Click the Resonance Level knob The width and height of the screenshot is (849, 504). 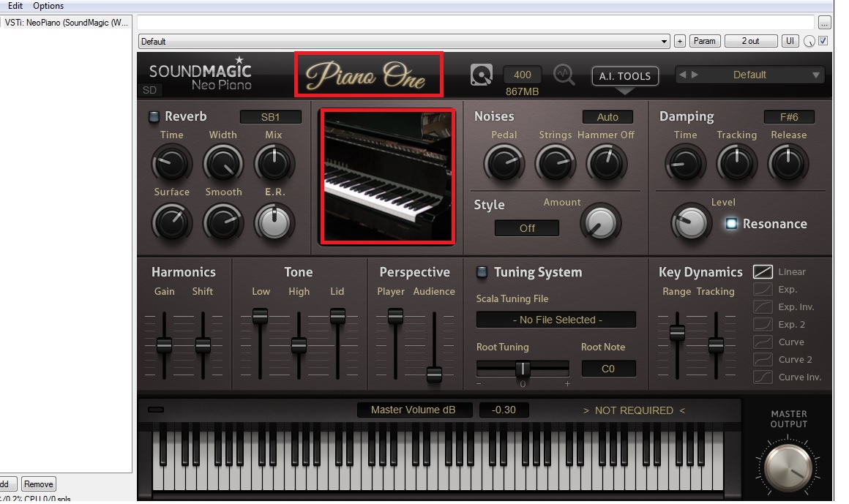[x=691, y=222]
